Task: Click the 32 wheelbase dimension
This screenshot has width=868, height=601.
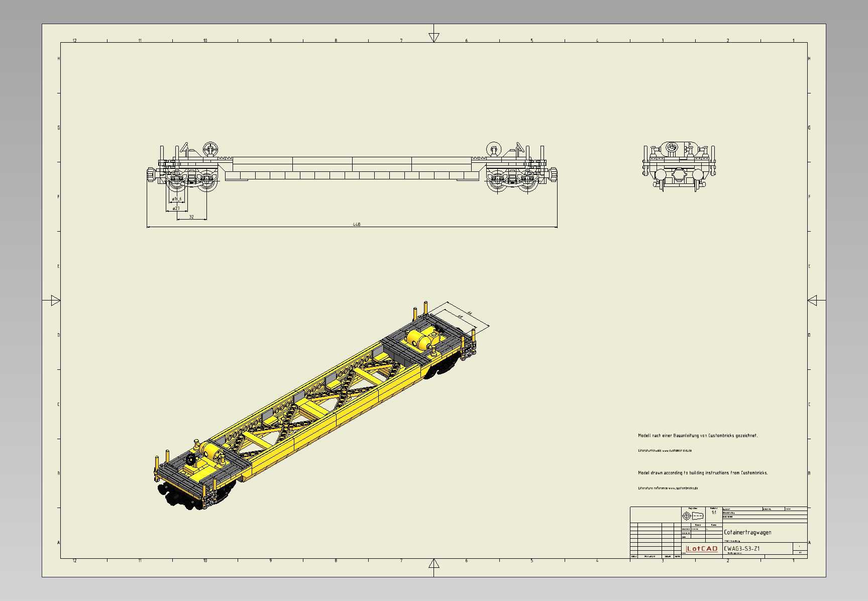Action: click(x=191, y=217)
